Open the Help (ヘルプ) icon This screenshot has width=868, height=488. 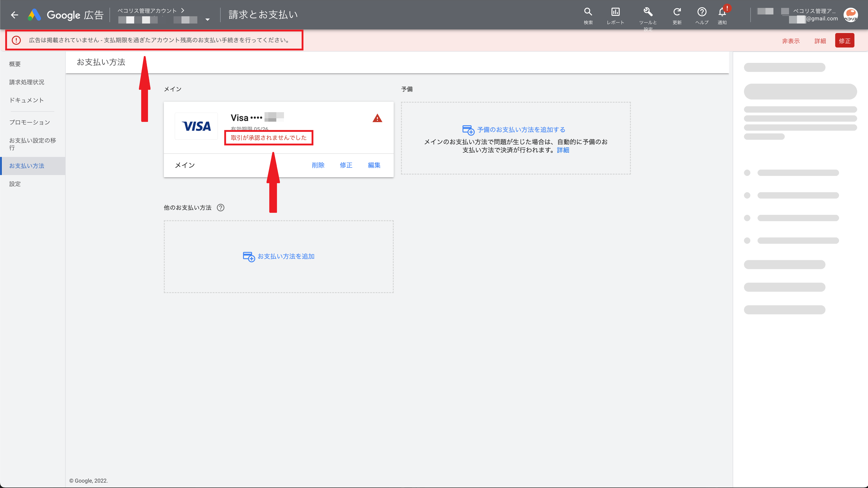coord(701,12)
